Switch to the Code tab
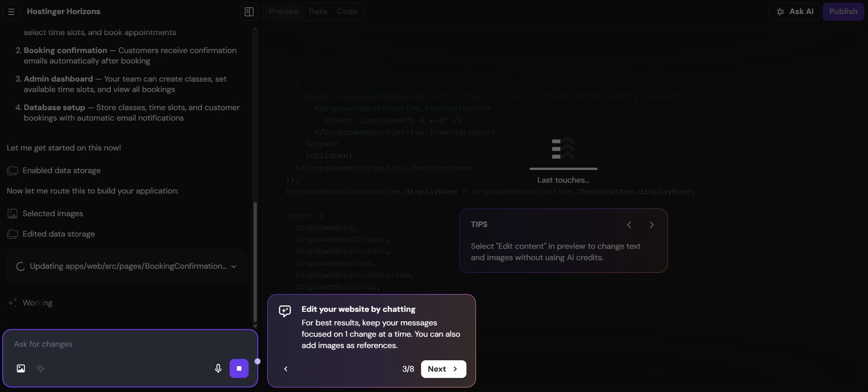 pos(347,12)
